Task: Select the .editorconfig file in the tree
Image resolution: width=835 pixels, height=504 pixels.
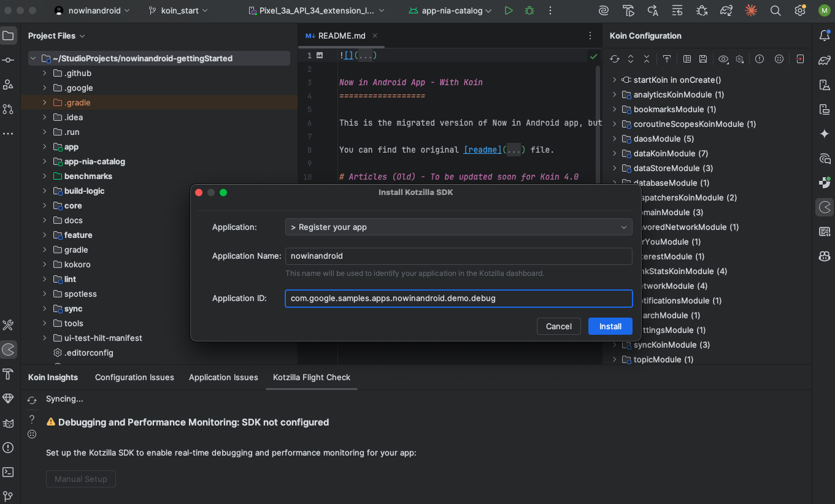Action: [x=88, y=353]
